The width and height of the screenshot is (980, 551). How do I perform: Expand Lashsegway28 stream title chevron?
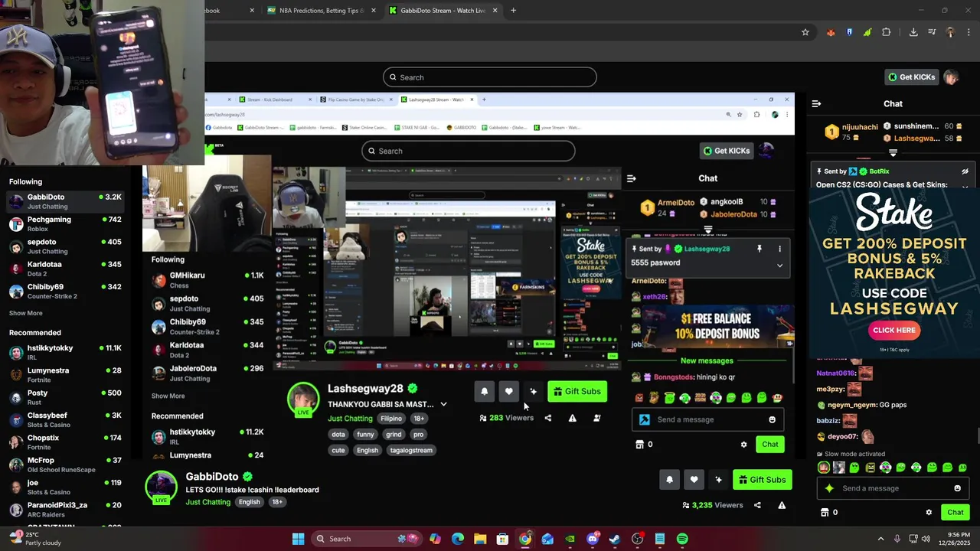click(x=443, y=404)
